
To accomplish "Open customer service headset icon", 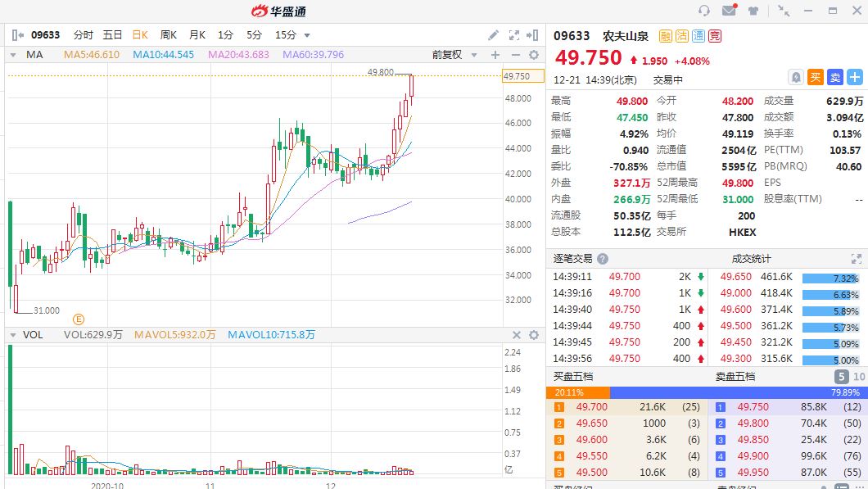I will coord(704,11).
